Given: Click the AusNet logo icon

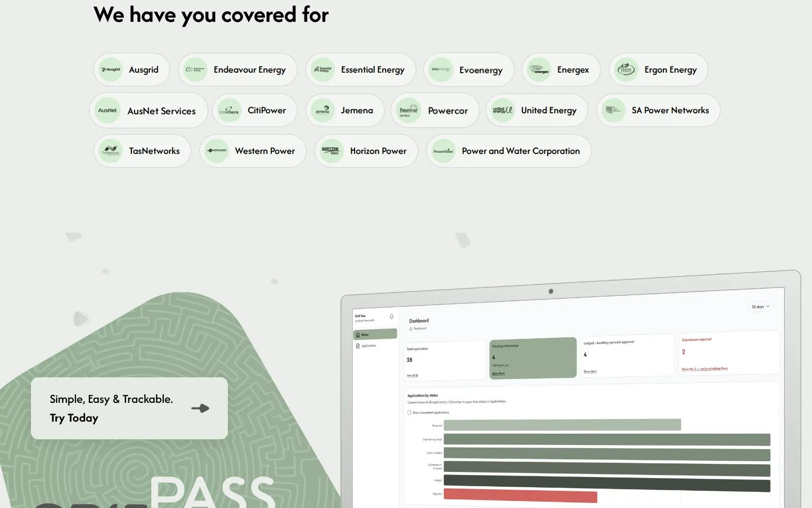Looking at the screenshot, I should point(108,110).
